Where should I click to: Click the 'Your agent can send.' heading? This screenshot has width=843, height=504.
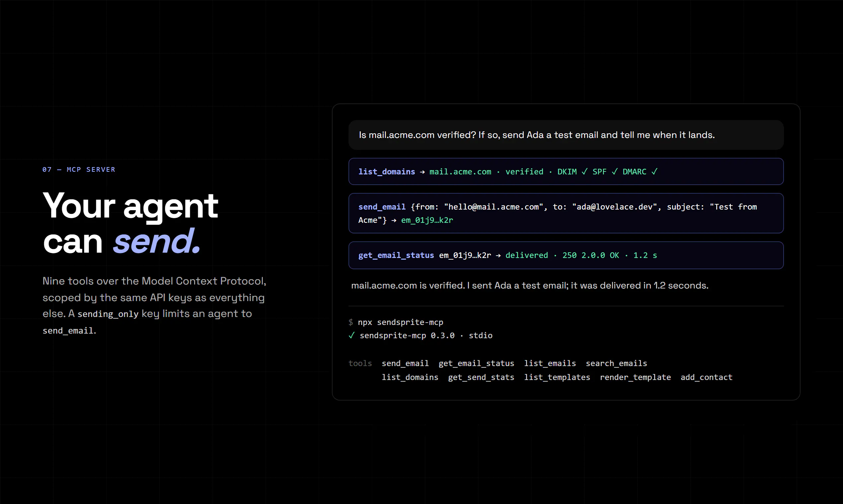pyautogui.click(x=130, y=223)
